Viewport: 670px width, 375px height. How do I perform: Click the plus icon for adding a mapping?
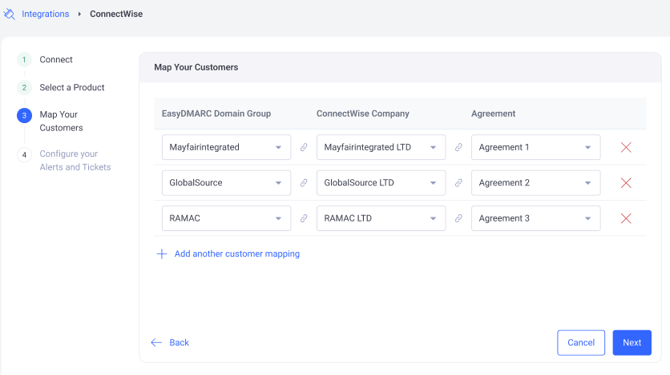coord(162,254)
